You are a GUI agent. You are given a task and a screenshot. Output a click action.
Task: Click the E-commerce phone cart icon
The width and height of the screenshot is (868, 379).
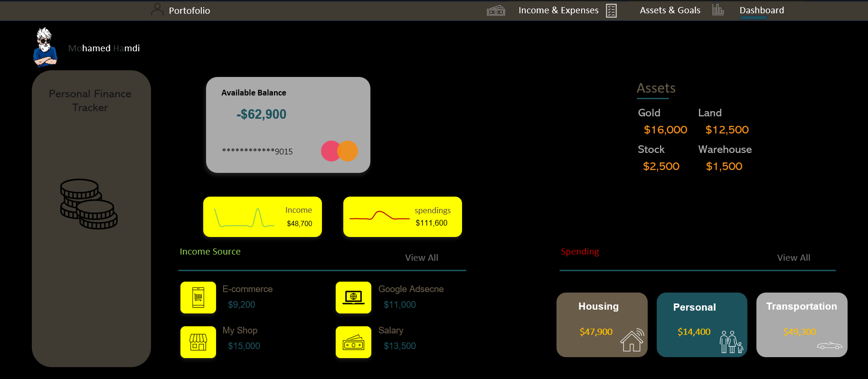point(198,298)
